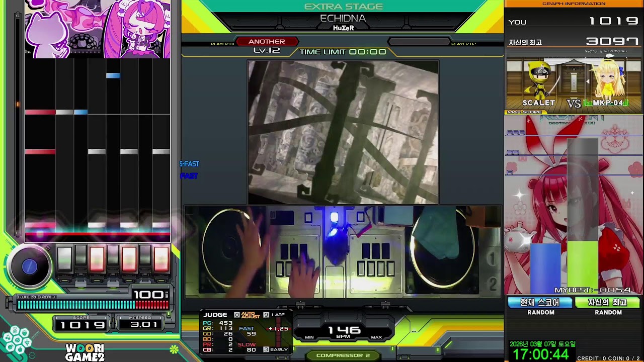Hit the second black key button

click(x=80, y=256)
